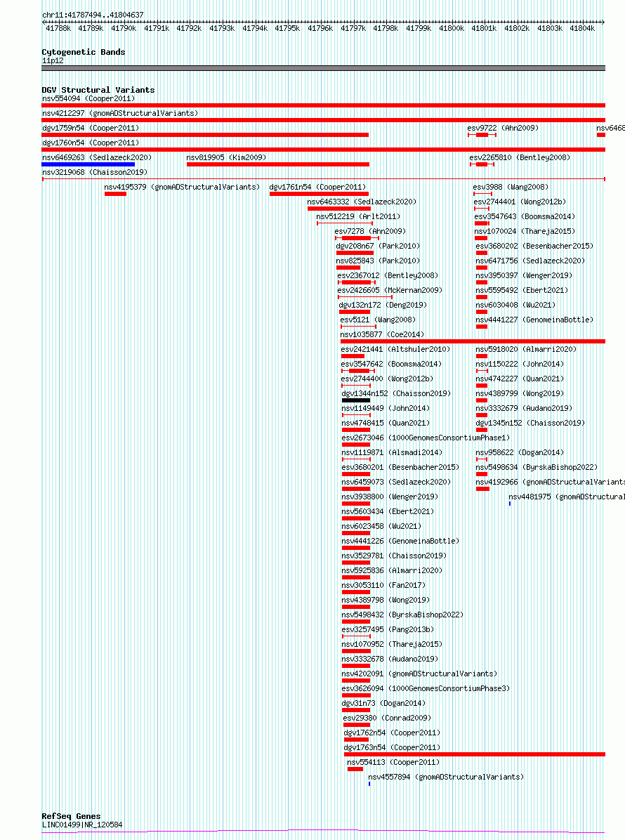This screenshot has width=625, height=840.
Task: Open the nsv4212297 gnomAD variant label
Action: click(120, 113)
